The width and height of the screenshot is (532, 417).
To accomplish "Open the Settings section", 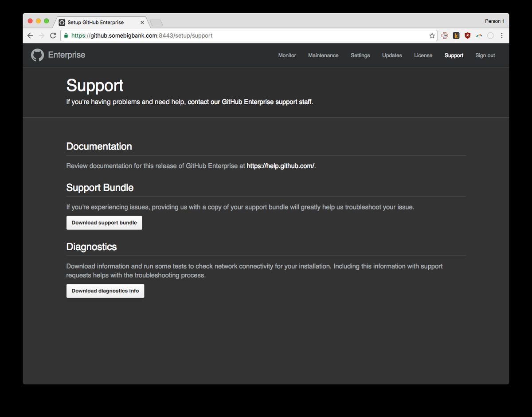I will [x=360, y=55].
